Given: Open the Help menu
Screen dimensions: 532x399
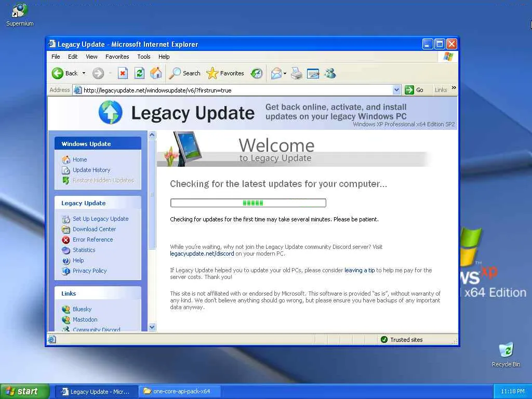Looking at the screenshot, I should pyautogui.click(x=164, y=57).
